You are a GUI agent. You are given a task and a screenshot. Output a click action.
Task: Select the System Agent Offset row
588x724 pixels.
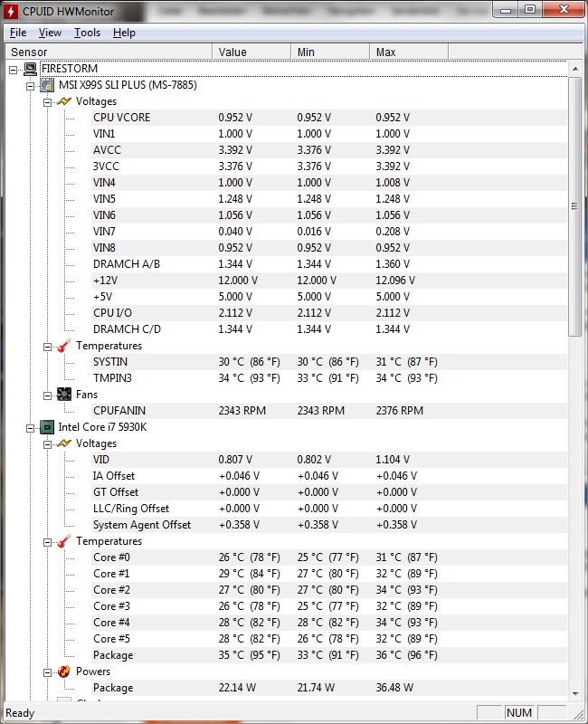(x=329, y=525)
